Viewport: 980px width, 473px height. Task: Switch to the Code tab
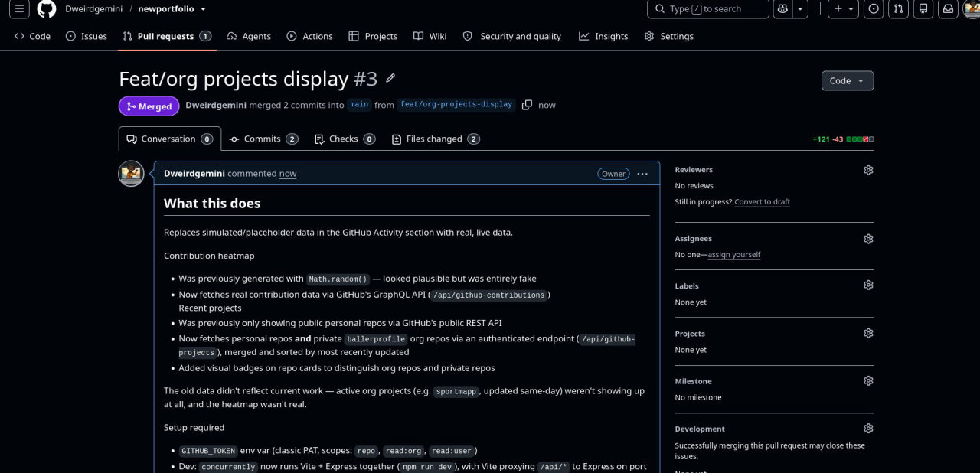click(x=32, y=36)
